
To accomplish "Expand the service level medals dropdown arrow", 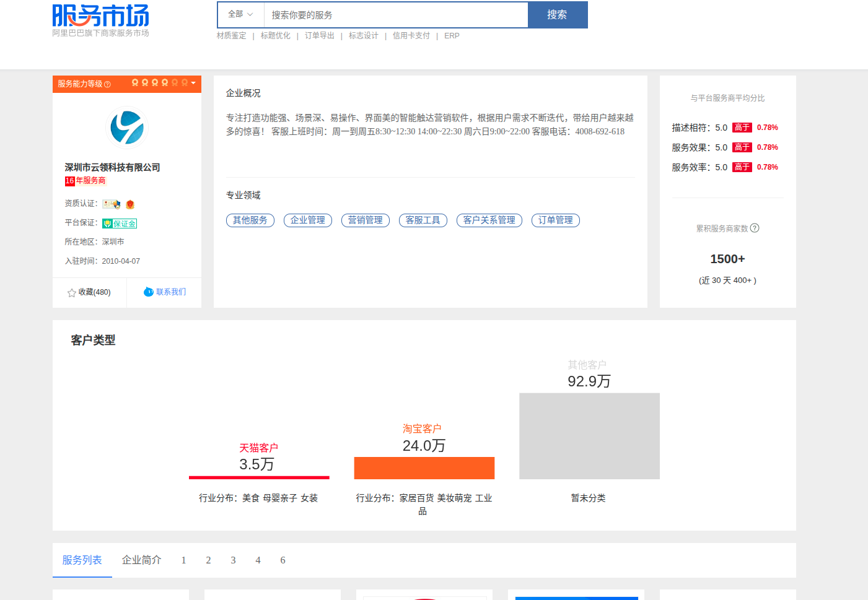I will coord(193,83).
